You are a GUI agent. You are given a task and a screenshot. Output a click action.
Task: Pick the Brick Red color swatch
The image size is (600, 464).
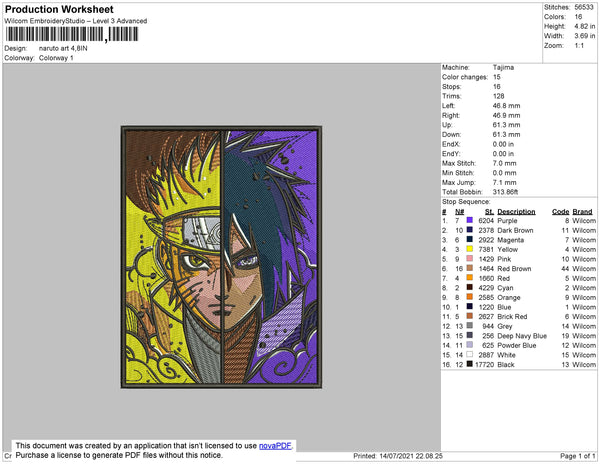coord(470,316)
